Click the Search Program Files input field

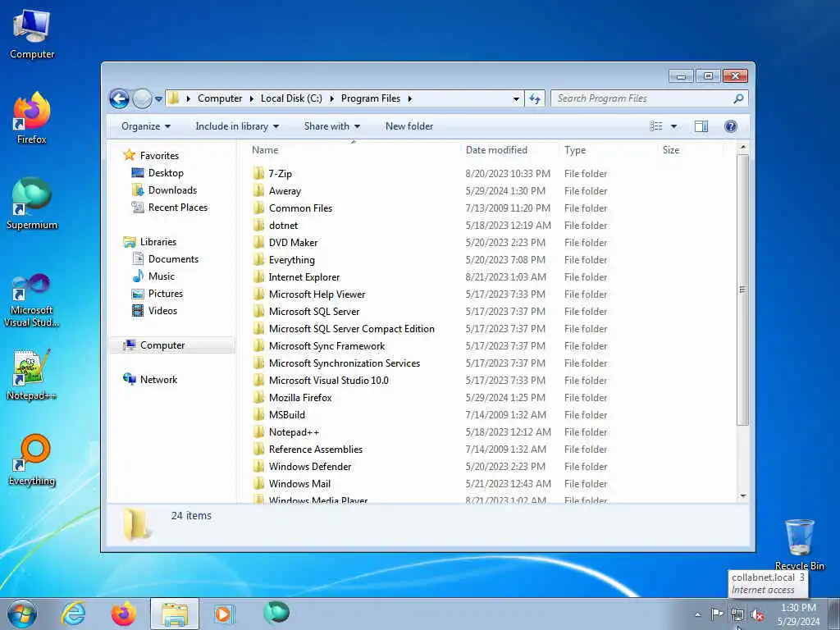(641, 98)
